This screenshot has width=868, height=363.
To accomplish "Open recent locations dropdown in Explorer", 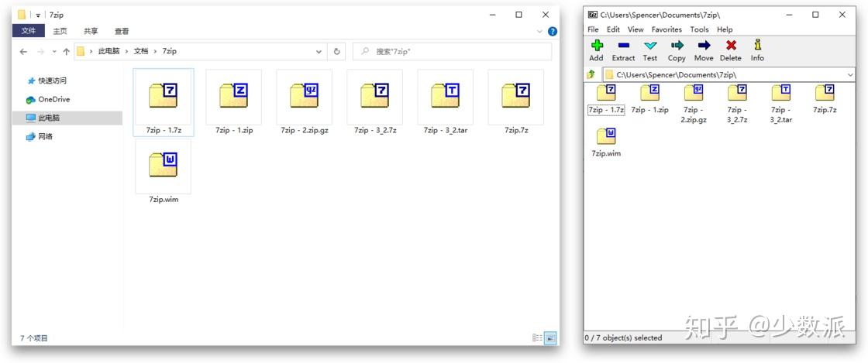I will (54, 51).
